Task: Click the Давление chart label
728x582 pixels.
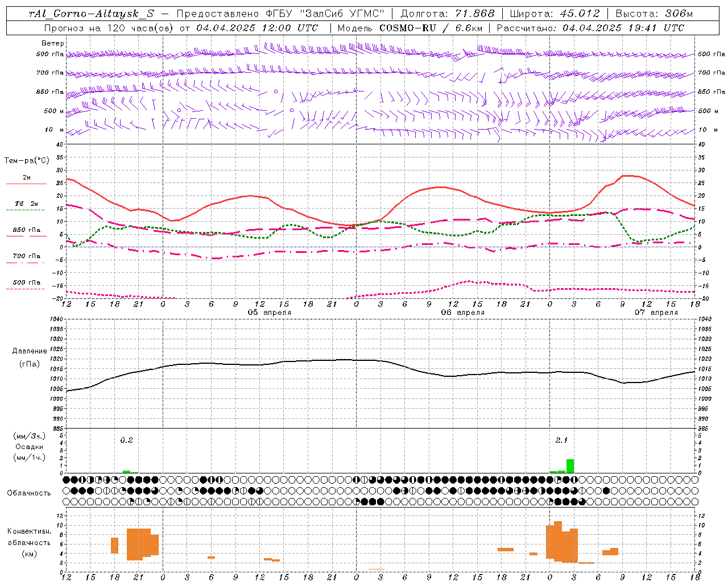Action: click(x=30, y=351)
